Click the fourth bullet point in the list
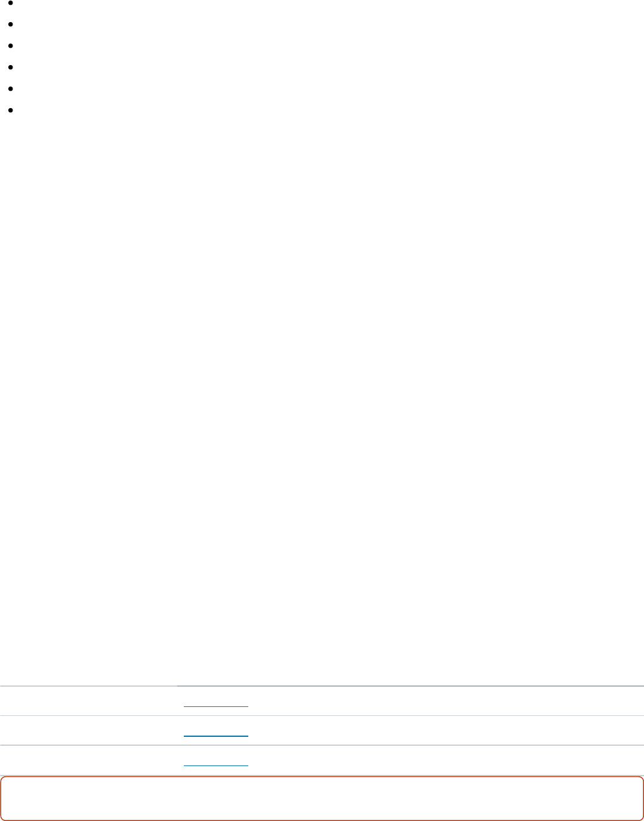Viewport: 644px width, 821px height. [11, 67]
